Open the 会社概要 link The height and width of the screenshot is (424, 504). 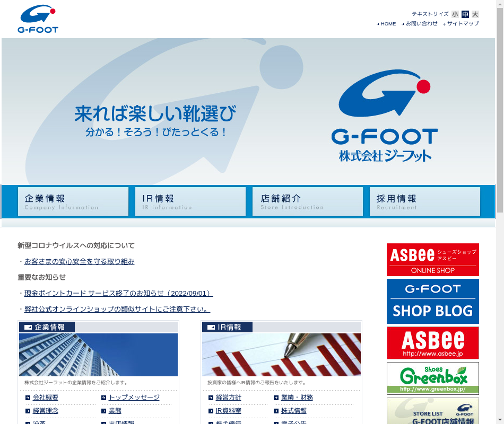point(46,397)
